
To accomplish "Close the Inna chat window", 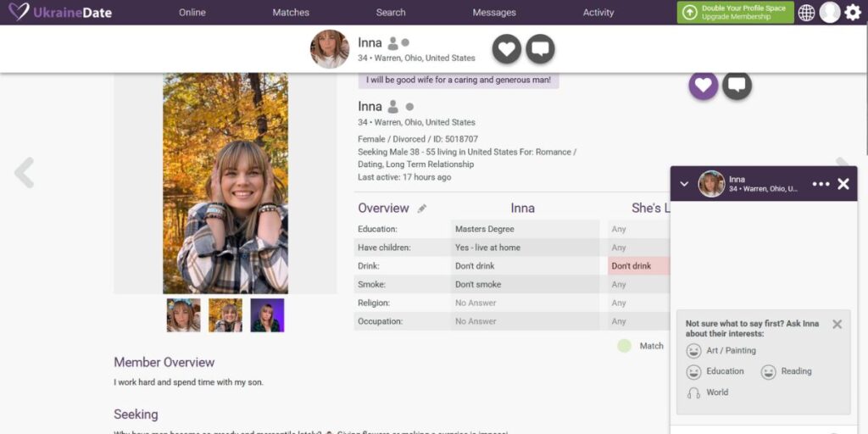I will pyautogui.click(x=843, y=184).
